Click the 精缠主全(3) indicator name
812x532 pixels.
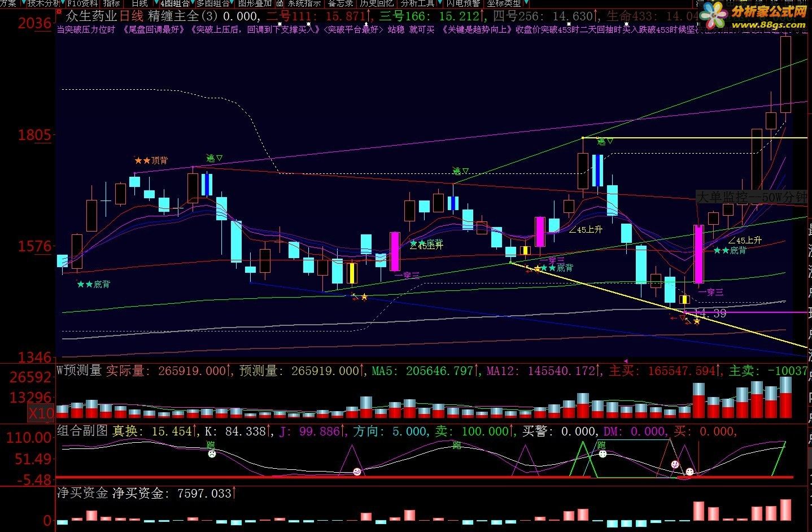pos(183,17)
